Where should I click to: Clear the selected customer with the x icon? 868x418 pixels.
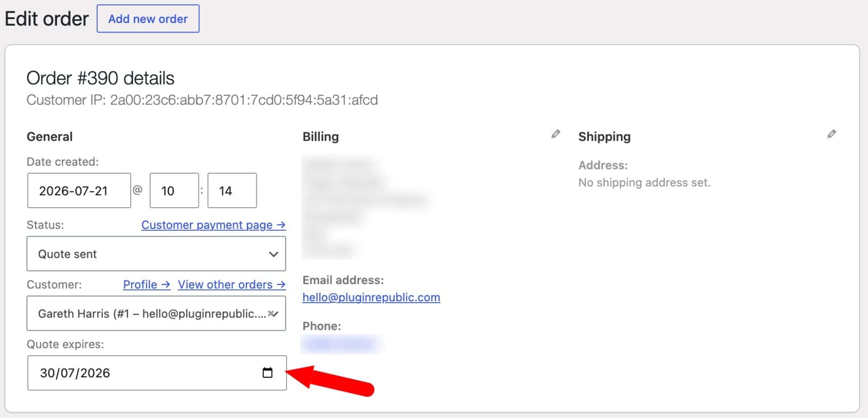271,313
